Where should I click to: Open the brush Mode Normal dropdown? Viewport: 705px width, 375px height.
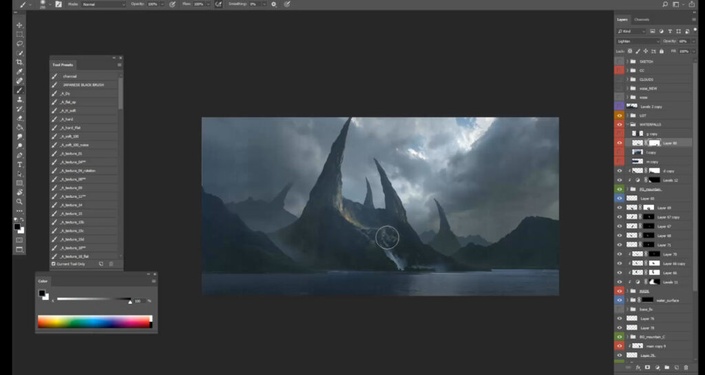point(103,4)
